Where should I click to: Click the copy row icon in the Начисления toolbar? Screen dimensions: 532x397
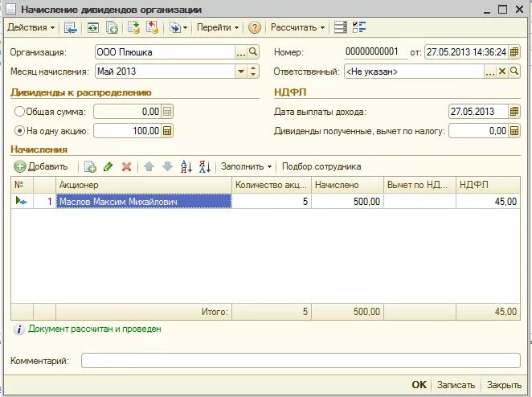tap(90, 166)
